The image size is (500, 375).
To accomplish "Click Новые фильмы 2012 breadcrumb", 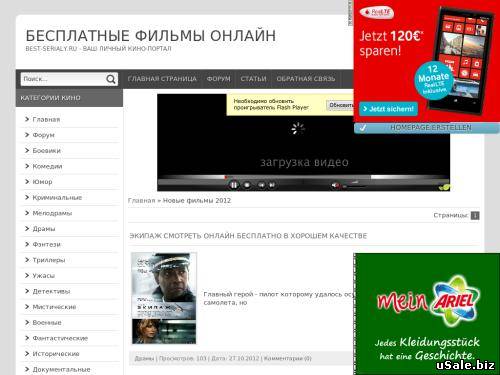I will click(x=197, y=201).
